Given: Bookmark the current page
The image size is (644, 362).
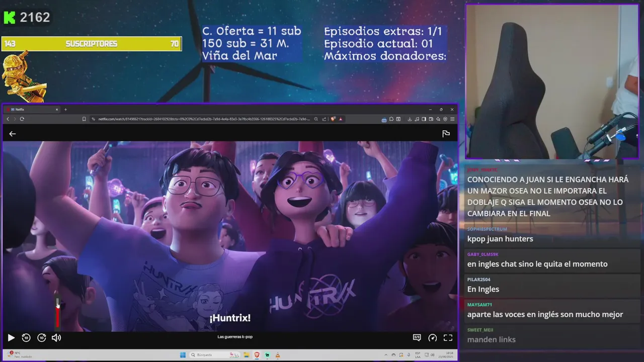Looking at the screenshot, I should point(84,119).
